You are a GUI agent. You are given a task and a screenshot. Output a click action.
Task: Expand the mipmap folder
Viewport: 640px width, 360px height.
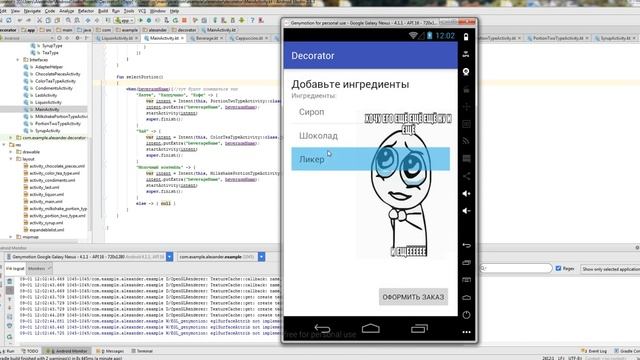(x=11, y=237)
